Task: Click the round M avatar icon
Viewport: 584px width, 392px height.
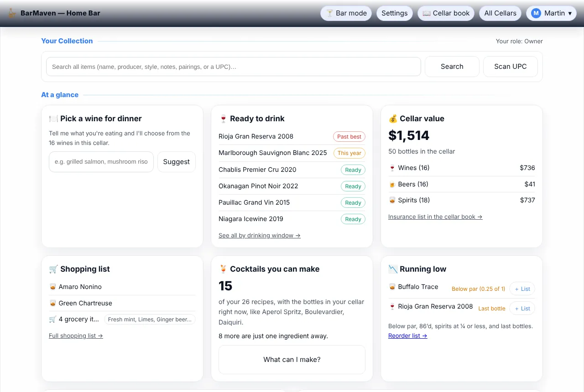Action: point(536,13)
